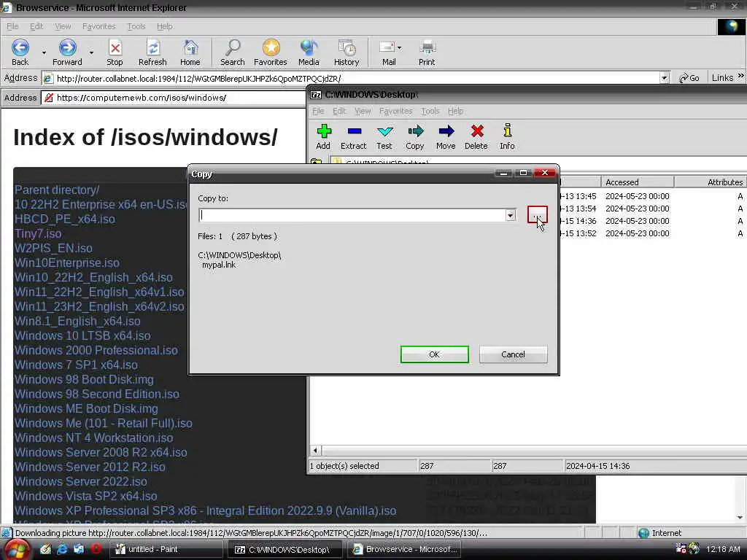Click the Attributes column header in 7-Zip

point(711,182)
